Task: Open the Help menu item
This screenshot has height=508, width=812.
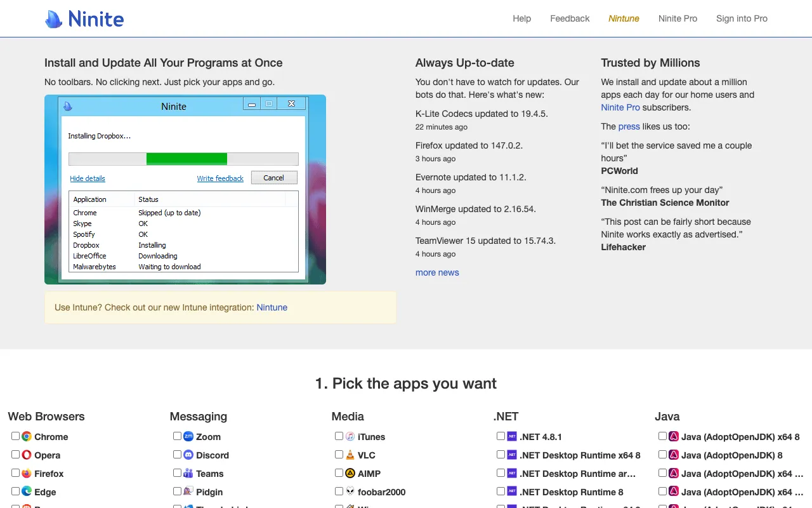Action: point(521,18)
